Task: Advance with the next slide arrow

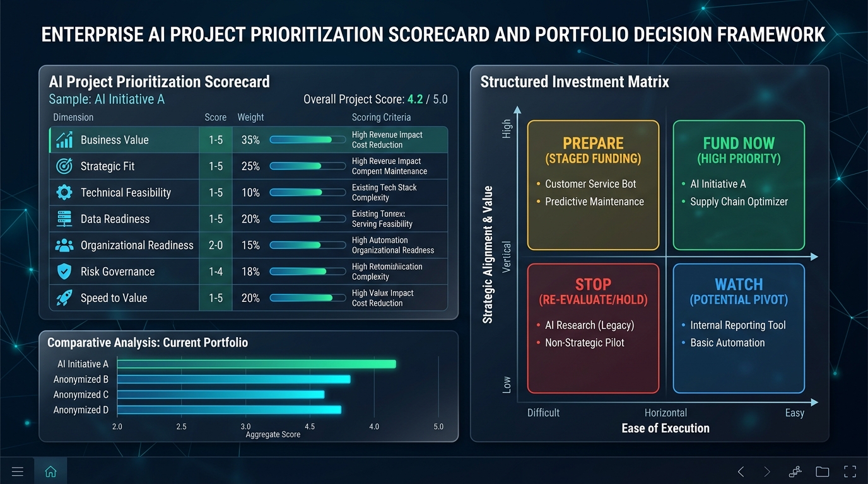Action: (x=767, y=471)
